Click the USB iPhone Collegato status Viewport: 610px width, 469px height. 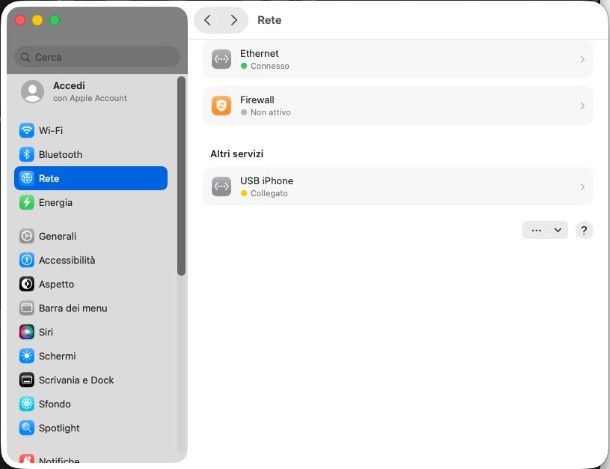coord(269,193)
